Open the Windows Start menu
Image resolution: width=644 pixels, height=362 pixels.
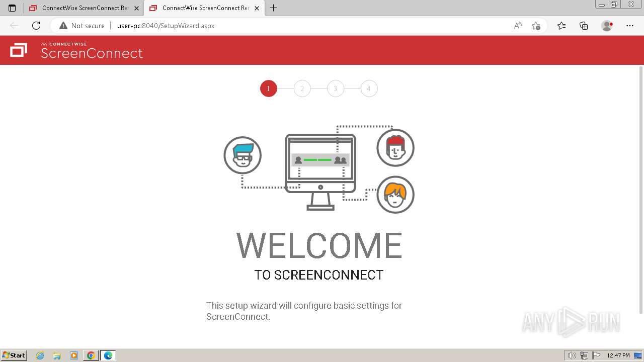click(x=14, y=355)
